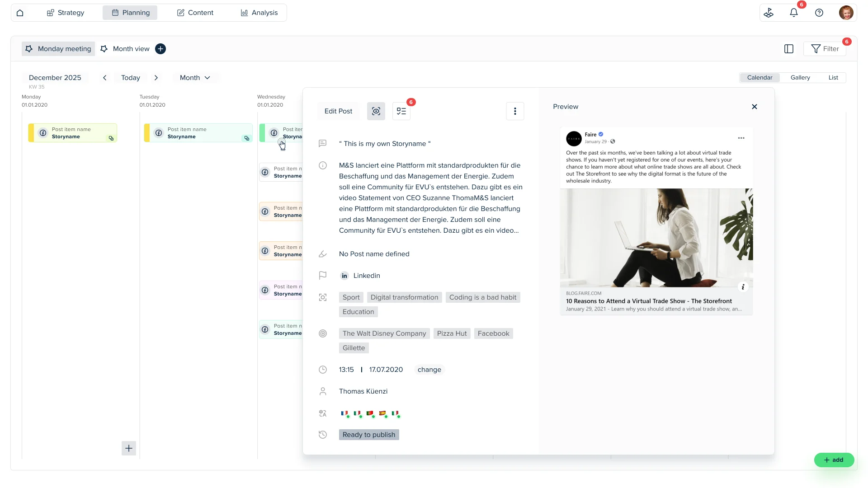
Task: Open the three-dot post options menu
Action: click(515, 111)
